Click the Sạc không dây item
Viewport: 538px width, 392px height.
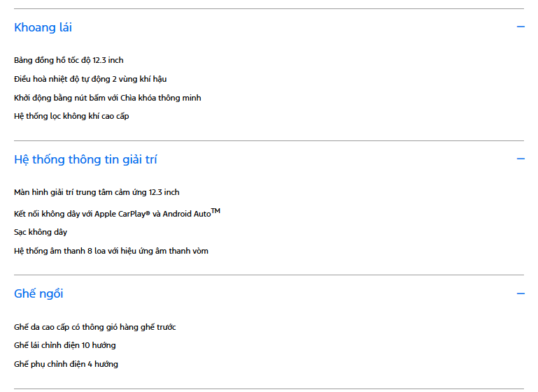point(41,232)
